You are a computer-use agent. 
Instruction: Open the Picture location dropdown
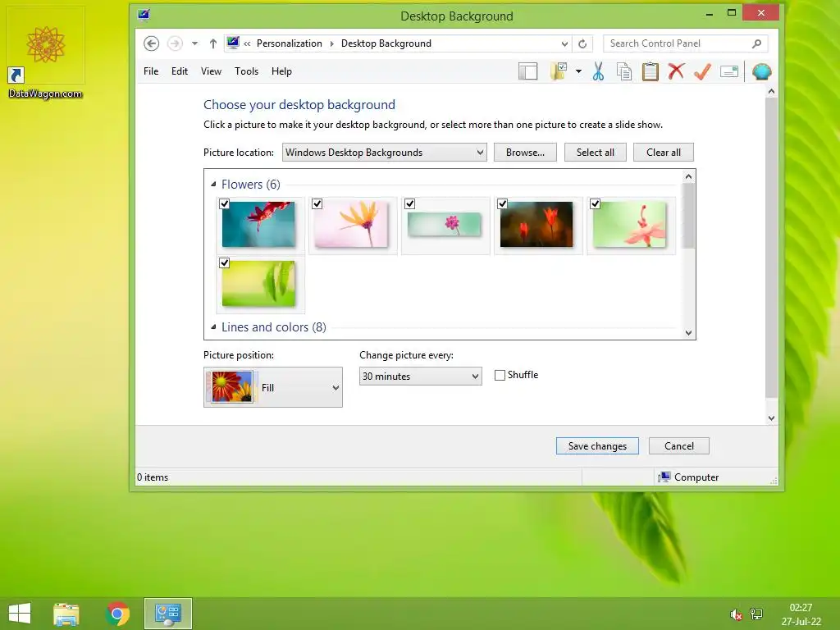384,152
